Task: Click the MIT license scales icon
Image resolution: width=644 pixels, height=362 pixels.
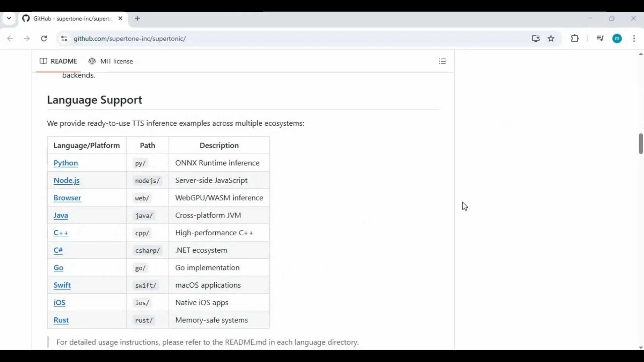Action: (92, 61)
